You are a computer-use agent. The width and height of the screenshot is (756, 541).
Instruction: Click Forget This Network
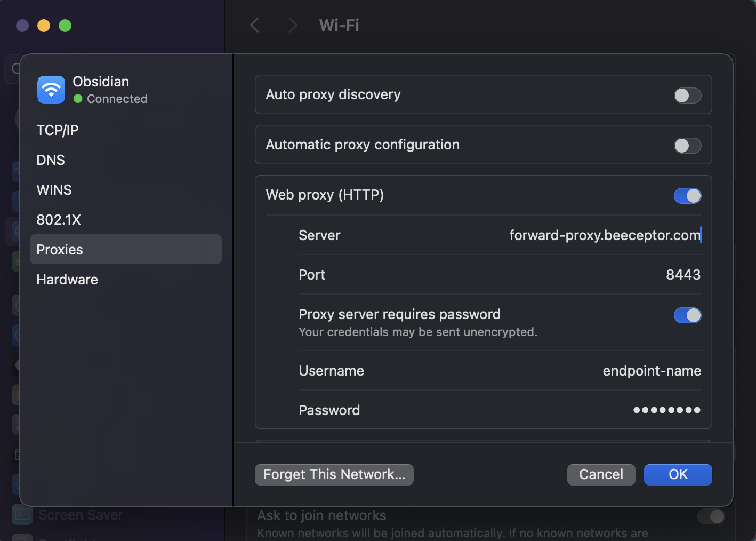point(334,474)
